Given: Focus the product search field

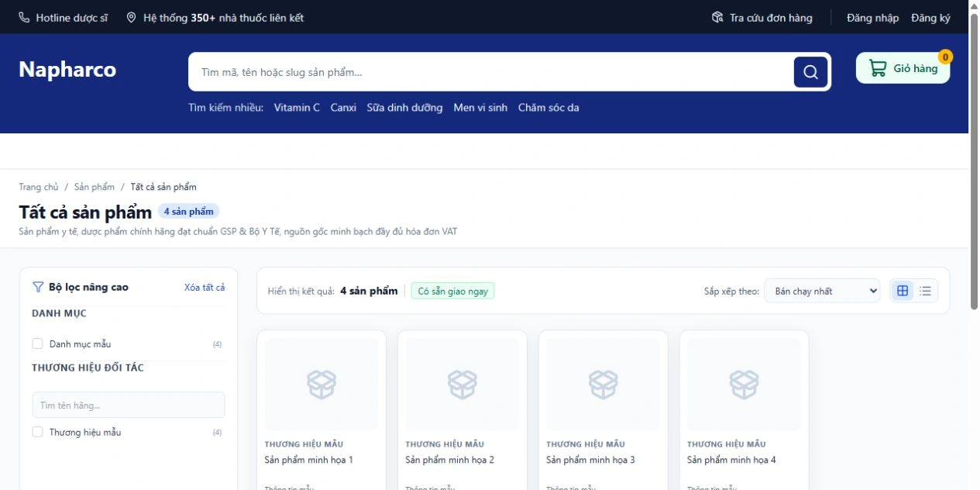Looking at the screenshot, I should 491,72.
